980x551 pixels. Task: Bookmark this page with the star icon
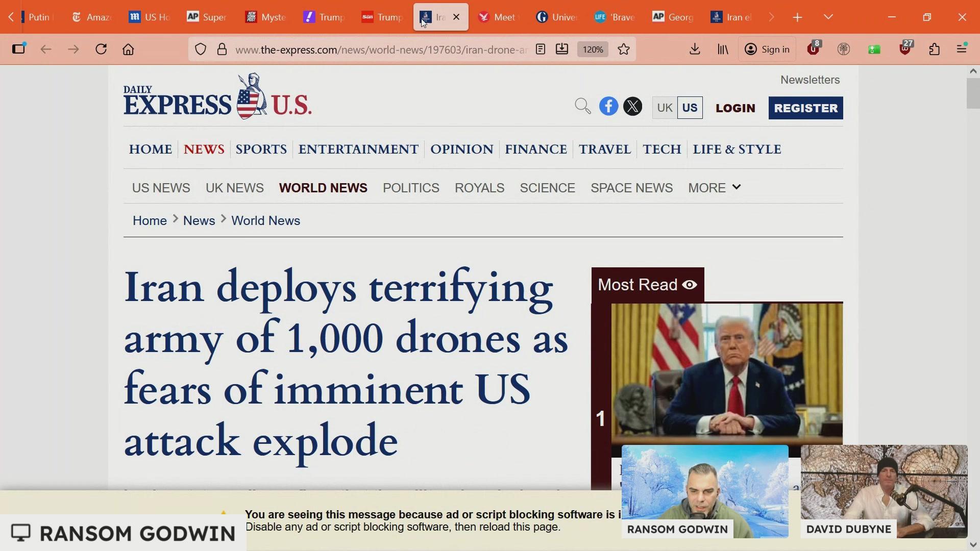(624, 49)
